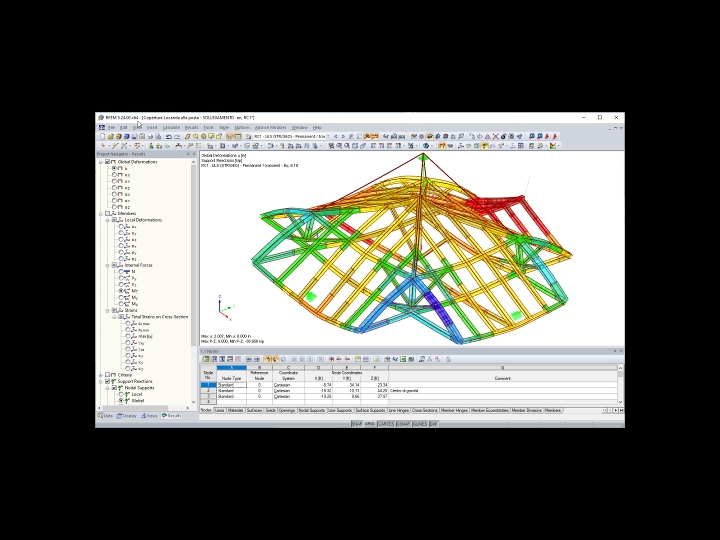Select column A header in Nodes table

pos(231,368)
